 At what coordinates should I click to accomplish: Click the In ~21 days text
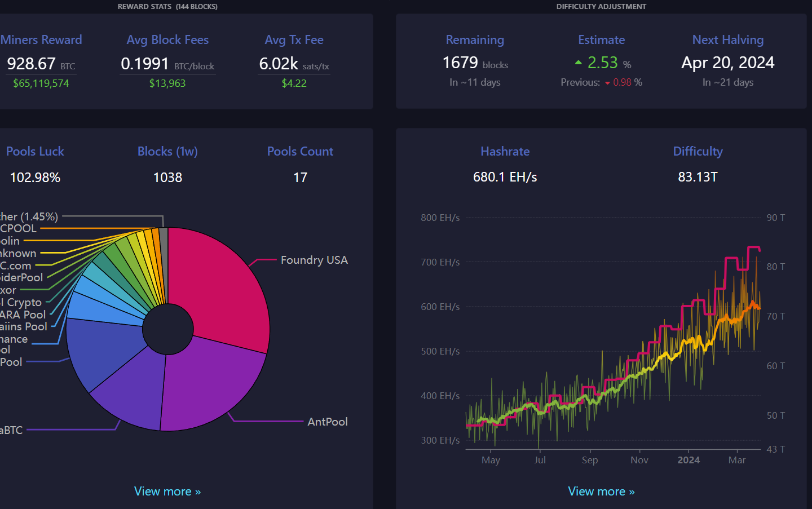coord(728,82)
